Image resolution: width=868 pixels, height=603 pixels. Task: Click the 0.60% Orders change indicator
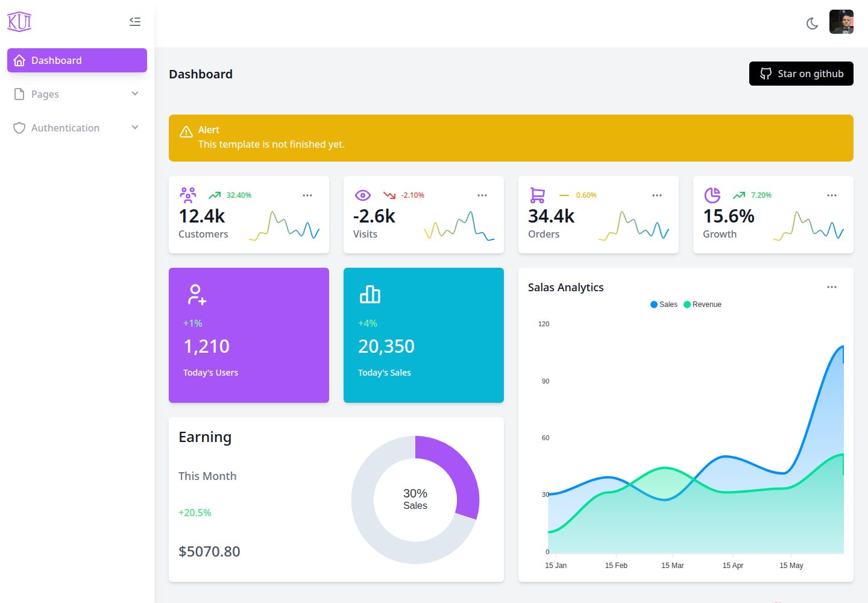(x=586, y=195)
